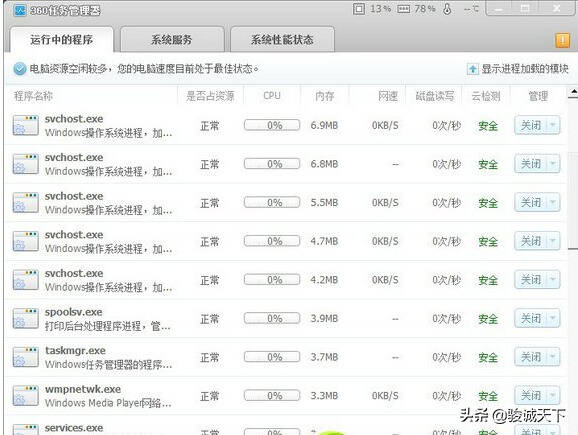The width and height of the screenshot is (578, 435).
Task: Click the CPU usage 13% indicator icon
Action: click(x=359, y=8)
